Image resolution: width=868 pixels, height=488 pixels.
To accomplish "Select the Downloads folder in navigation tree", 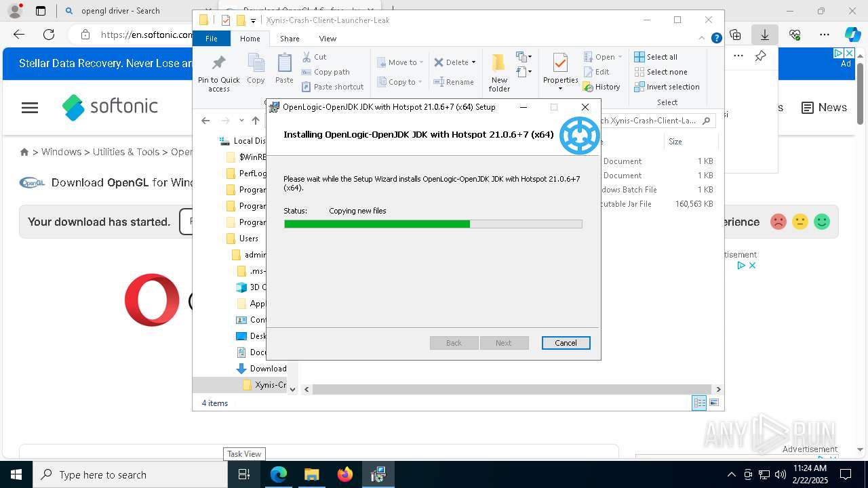I will pos(261,369).
